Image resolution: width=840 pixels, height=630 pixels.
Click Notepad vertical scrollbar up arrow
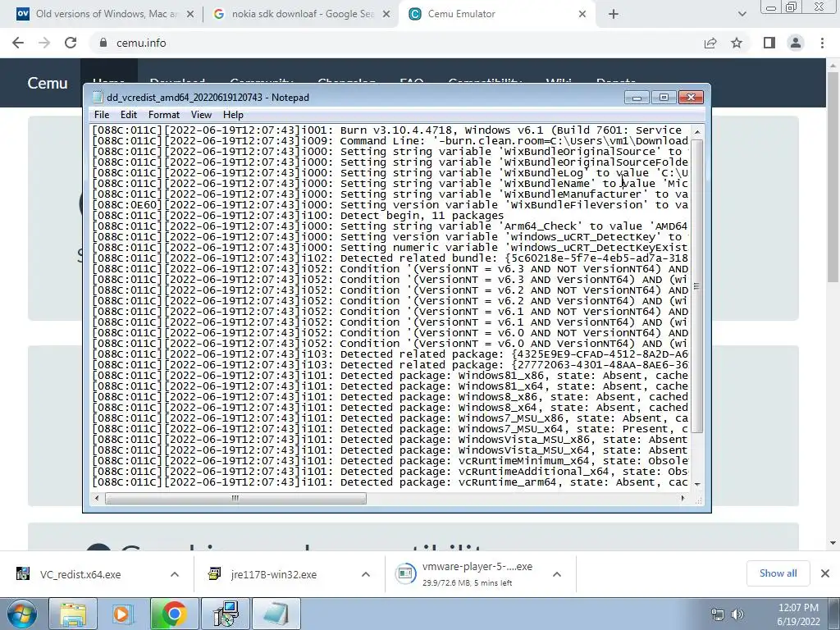(x=697, y=132)
